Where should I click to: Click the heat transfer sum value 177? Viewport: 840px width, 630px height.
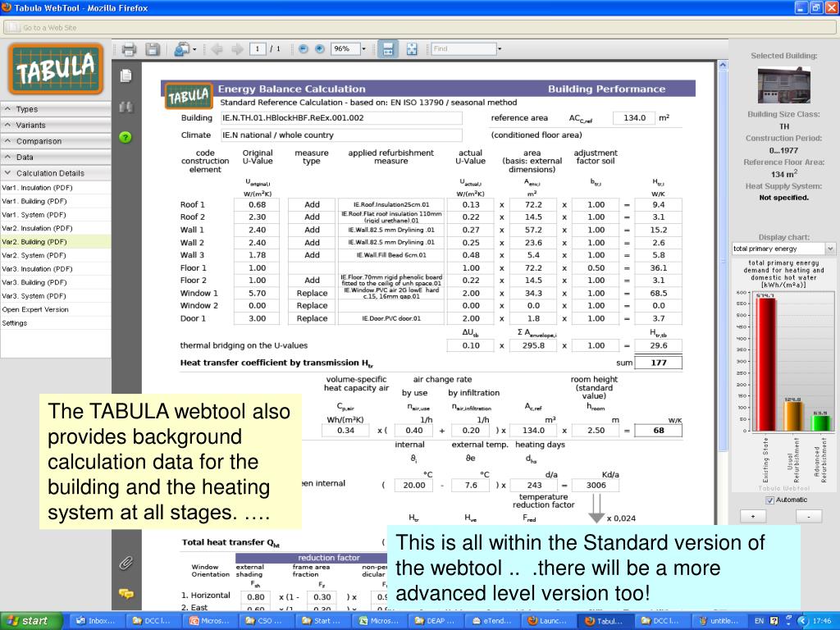pos(659,363)
